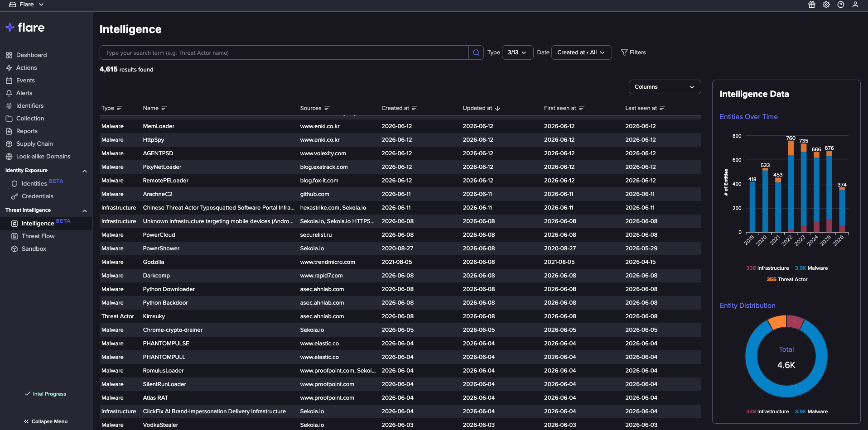Click the Collection folder icon

click(9, 119)
